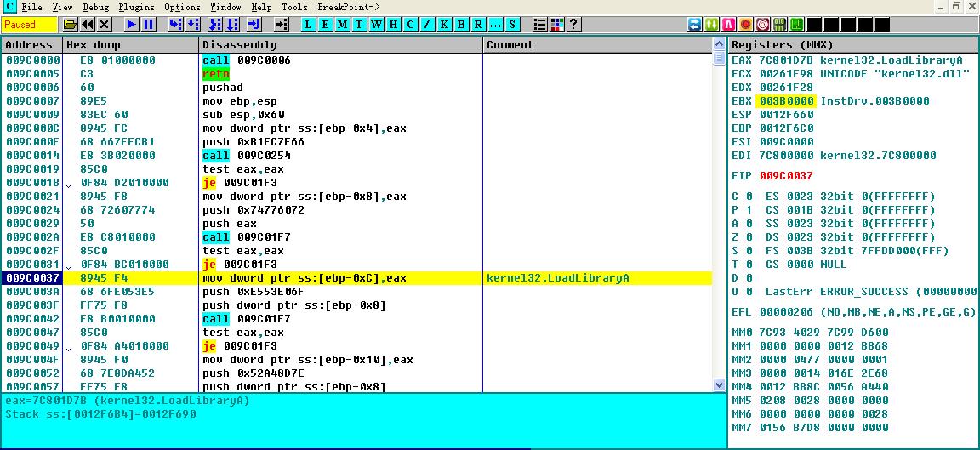
Task: Open the View menu
Action: click(x=62, y=8)
